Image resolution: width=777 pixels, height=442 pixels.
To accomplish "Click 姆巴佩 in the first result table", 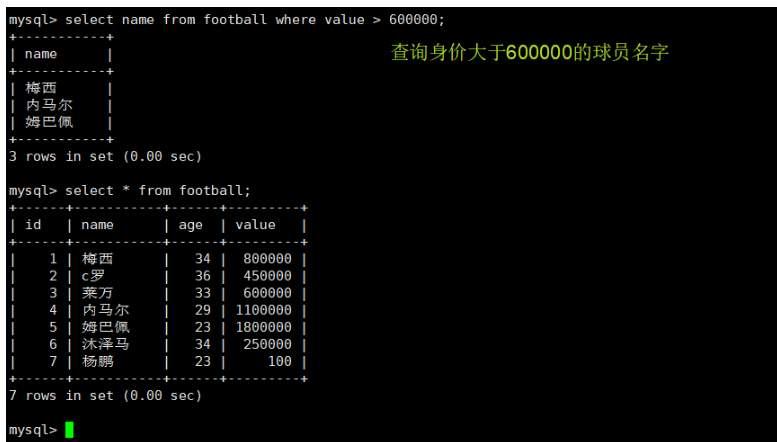I will (x=49, y=122).
